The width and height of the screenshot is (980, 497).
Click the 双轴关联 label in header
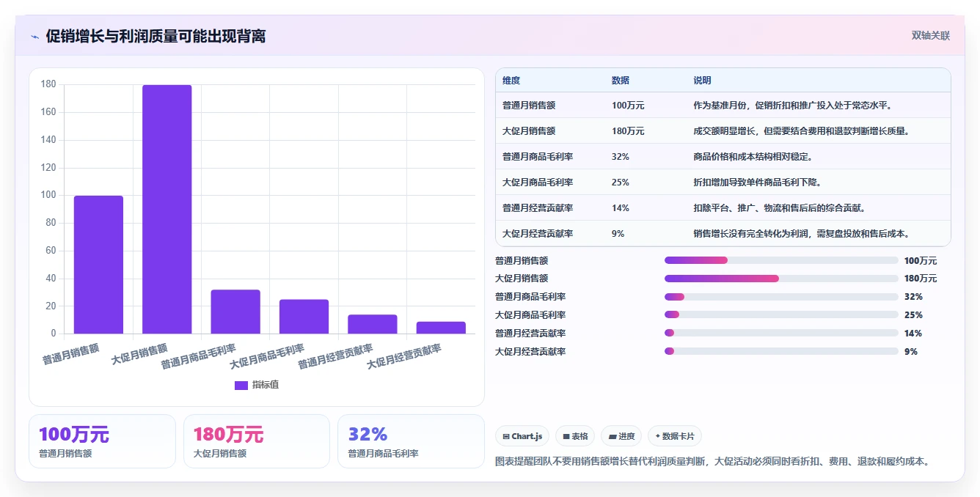[931, 35]
